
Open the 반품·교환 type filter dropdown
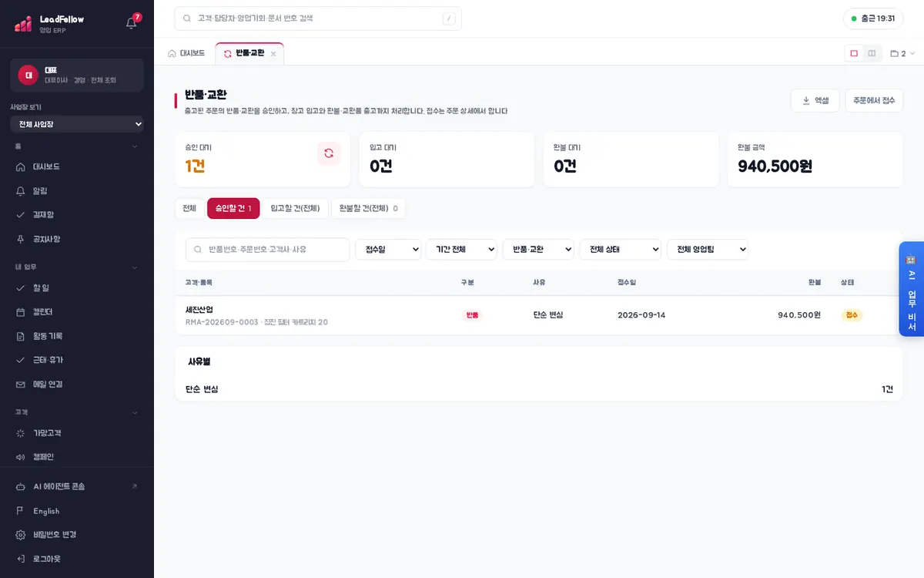coord(538,250)
